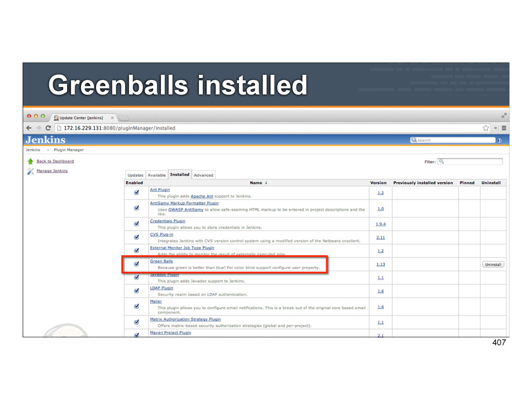Open the LDAP Plugin link
The height and width of the screenshot is (411, 532).
coord(162,288)
